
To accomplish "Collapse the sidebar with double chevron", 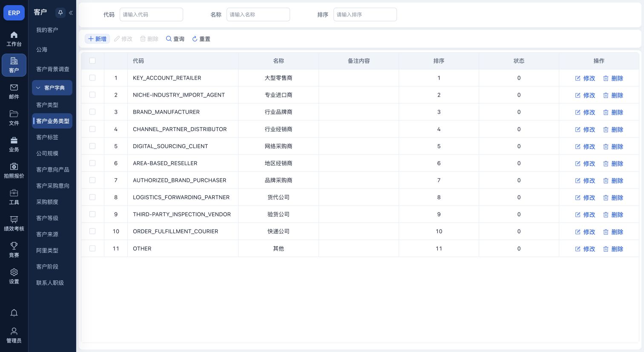I will [71, 13].
